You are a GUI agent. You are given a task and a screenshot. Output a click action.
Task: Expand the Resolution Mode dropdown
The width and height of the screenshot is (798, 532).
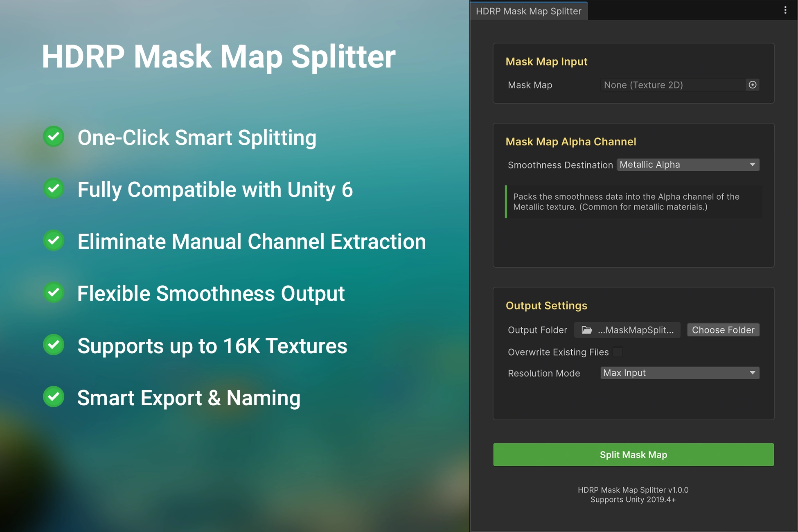(x=679, y=373)
